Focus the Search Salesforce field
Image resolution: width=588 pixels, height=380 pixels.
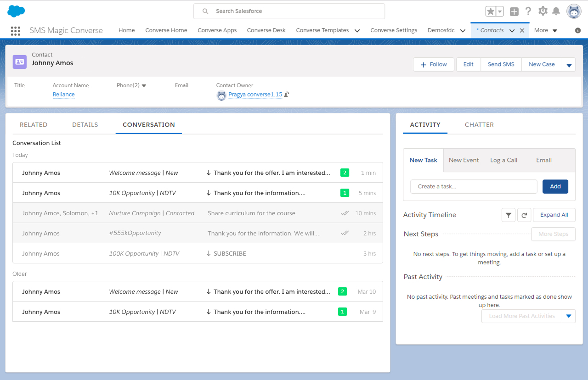[x=289, y=11]
